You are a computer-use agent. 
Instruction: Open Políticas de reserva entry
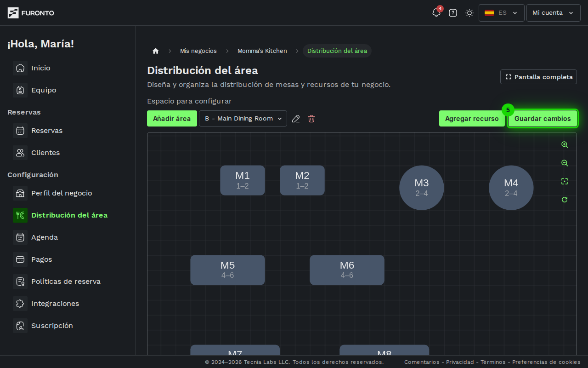coord(66,282)
